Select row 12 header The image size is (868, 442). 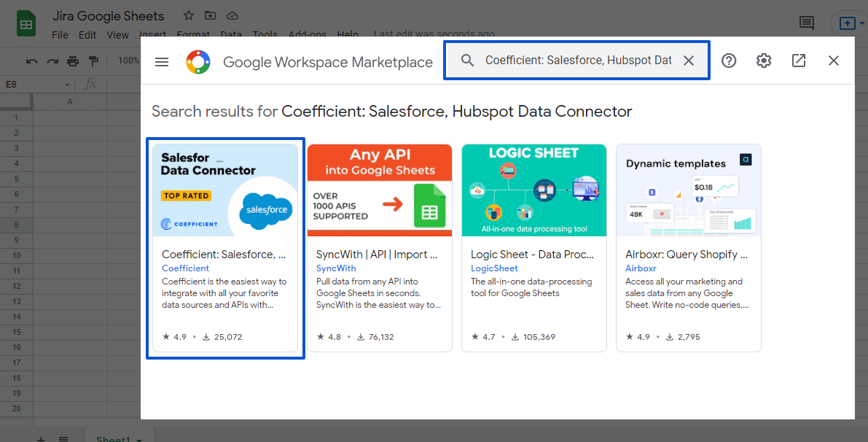(x=16, y=286)
